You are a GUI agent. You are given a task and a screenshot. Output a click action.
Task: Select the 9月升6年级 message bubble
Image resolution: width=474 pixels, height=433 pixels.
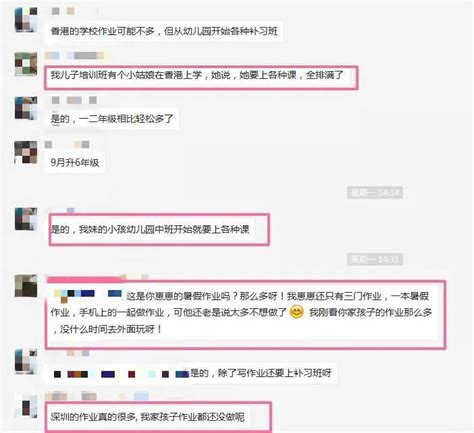coord(75,163)
